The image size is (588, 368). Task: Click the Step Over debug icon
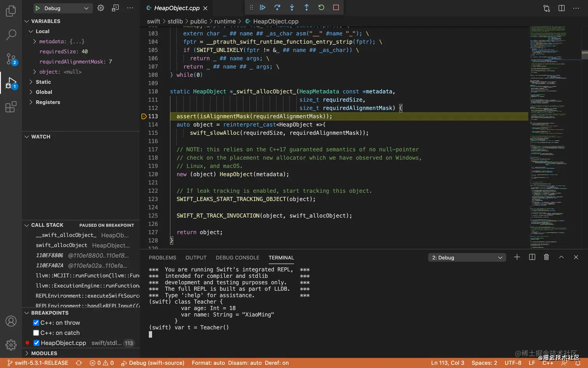pos(277,7)
